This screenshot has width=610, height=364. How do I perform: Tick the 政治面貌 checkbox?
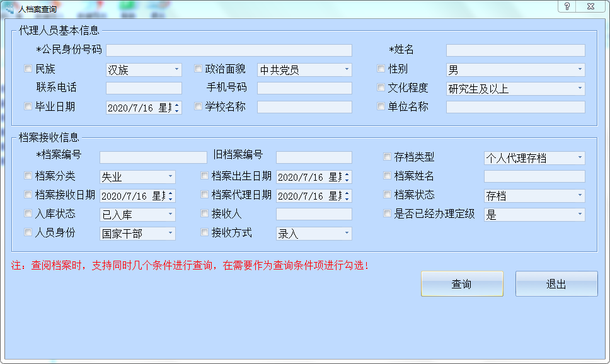(x=199, y=69)
